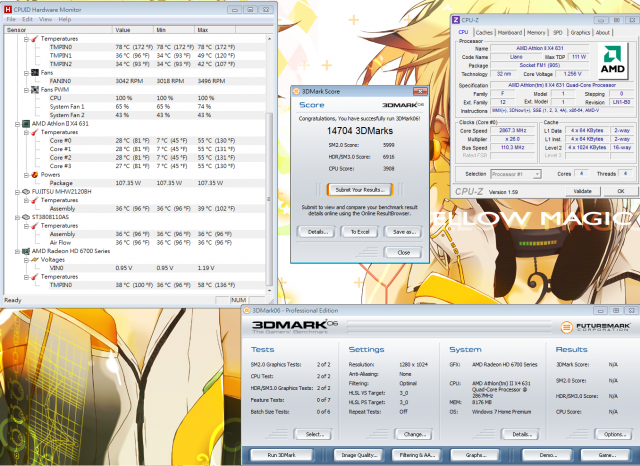Switch to the About tab in CPU-Z
This screenshot has width=640, height=466.
pyautogui.click(x=602, y=33)
